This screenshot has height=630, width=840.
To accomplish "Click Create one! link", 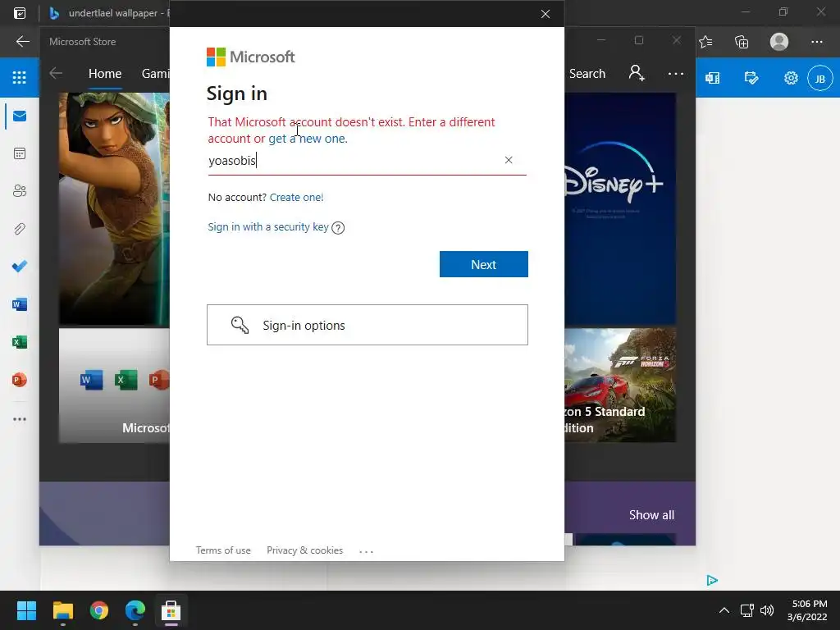I will pos(296,197).
